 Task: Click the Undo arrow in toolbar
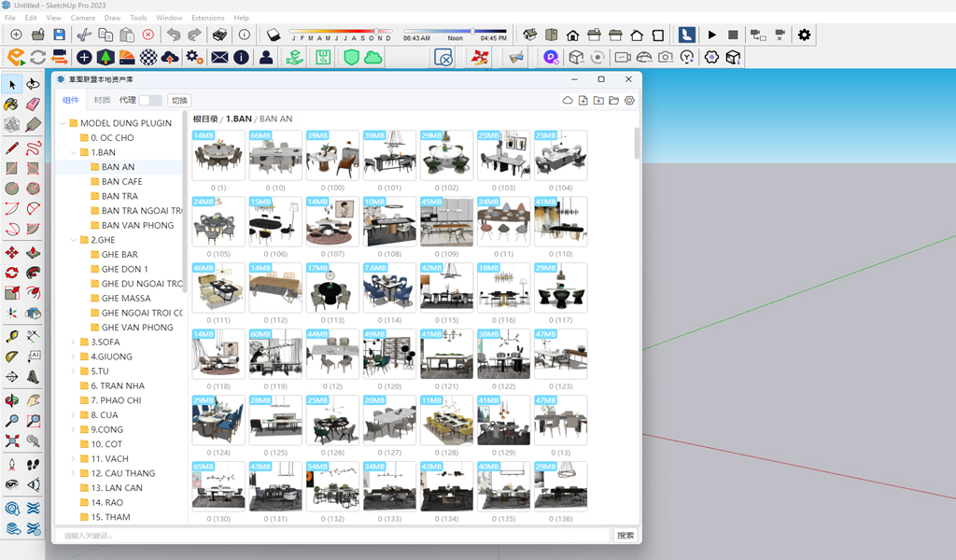[174, 35]
